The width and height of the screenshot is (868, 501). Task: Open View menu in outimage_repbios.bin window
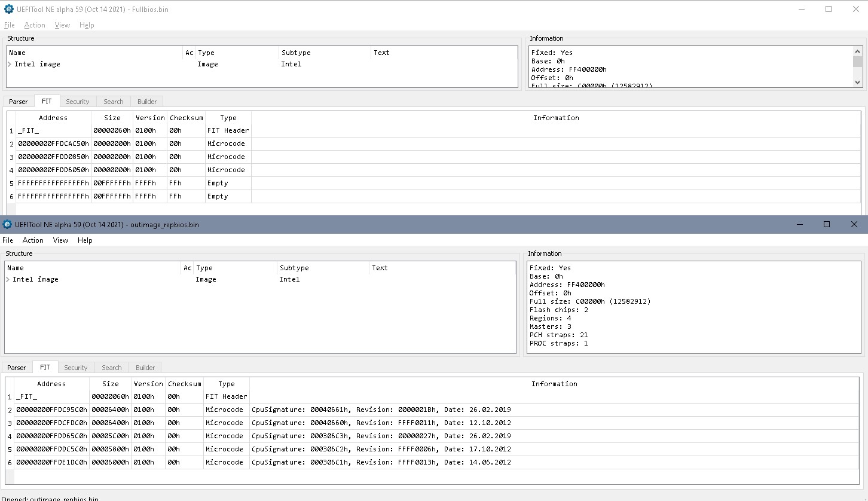click(60, 240)
